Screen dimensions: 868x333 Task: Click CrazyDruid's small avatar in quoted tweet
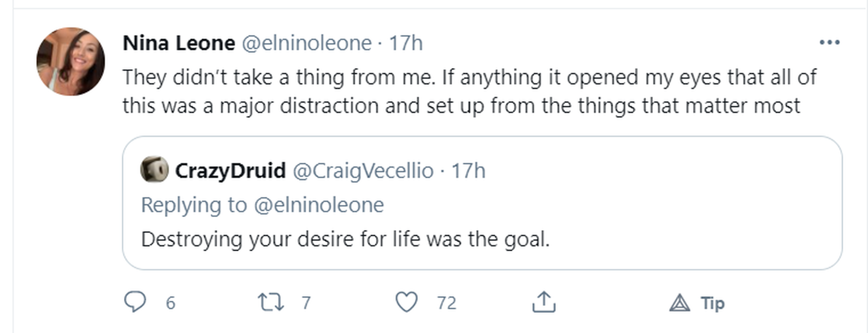154,169
